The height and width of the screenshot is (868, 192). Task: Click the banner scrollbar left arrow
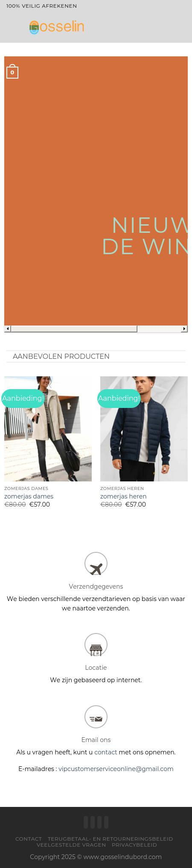pyautogui.click(x=7, y=328)
